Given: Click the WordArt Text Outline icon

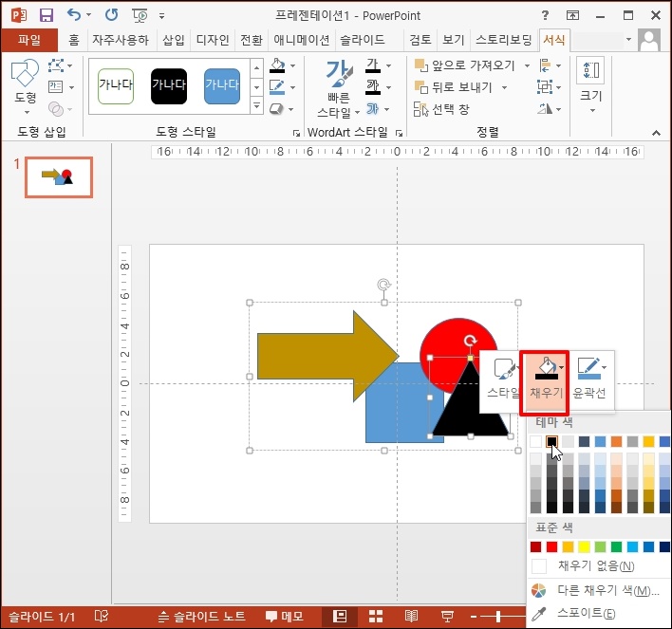Looking at the screenshot, I should tap(373, 87).
